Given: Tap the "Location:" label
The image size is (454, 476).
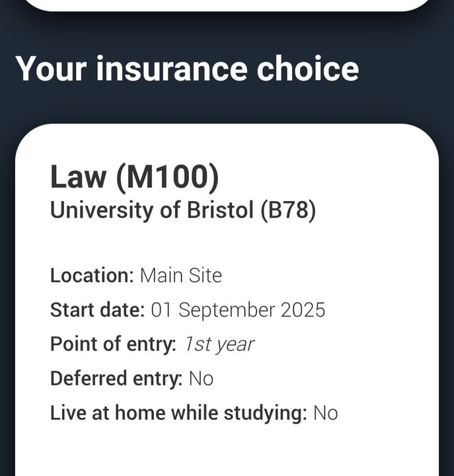Looking at the screenshot, I should tap(92, 275).
